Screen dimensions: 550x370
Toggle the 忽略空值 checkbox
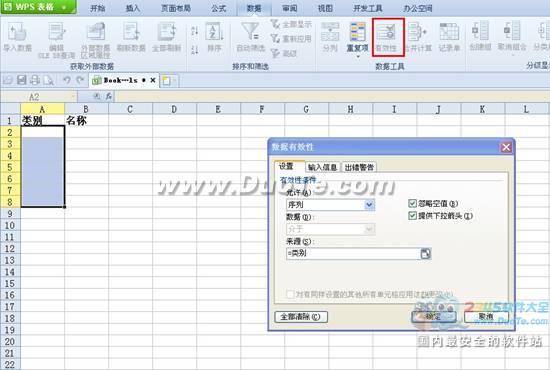pos(412,203)
